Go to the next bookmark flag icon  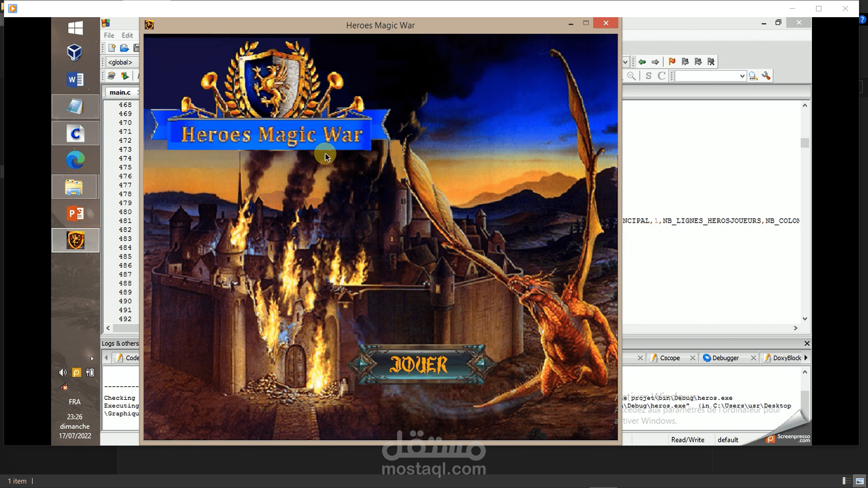[x=698, y=62]
